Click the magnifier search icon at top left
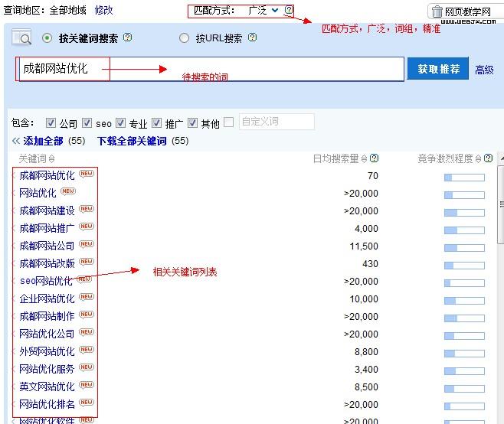The image size is (504, 424). 22,38
